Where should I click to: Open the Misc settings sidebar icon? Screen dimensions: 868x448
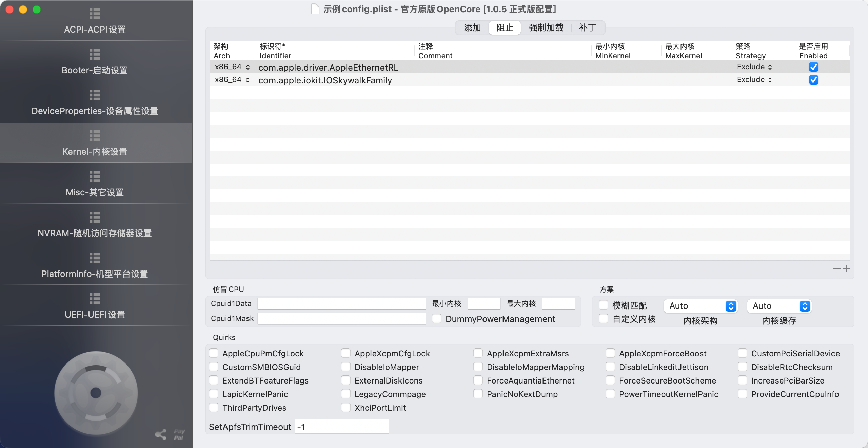point(95,176)
